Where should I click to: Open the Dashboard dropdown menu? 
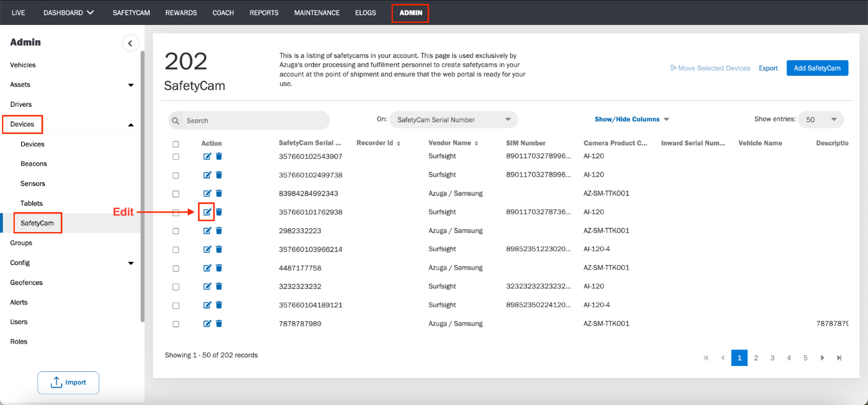click(69, 12)
